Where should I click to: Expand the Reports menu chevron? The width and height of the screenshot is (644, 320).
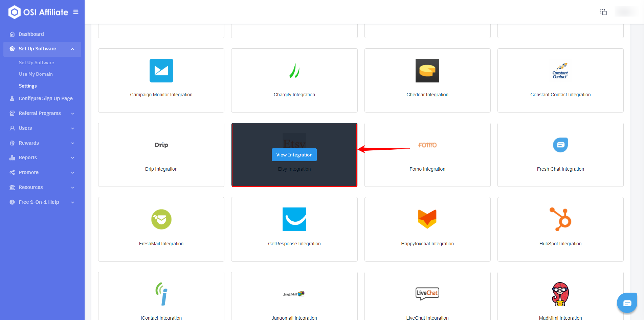pyautogui.click(x=72, y=158)
